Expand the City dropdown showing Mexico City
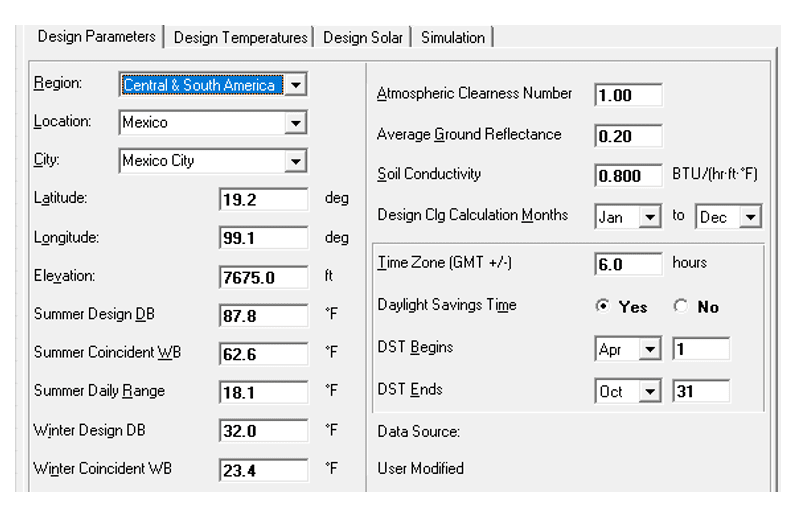This screenshot has height=516, width=793. [295, 161]
